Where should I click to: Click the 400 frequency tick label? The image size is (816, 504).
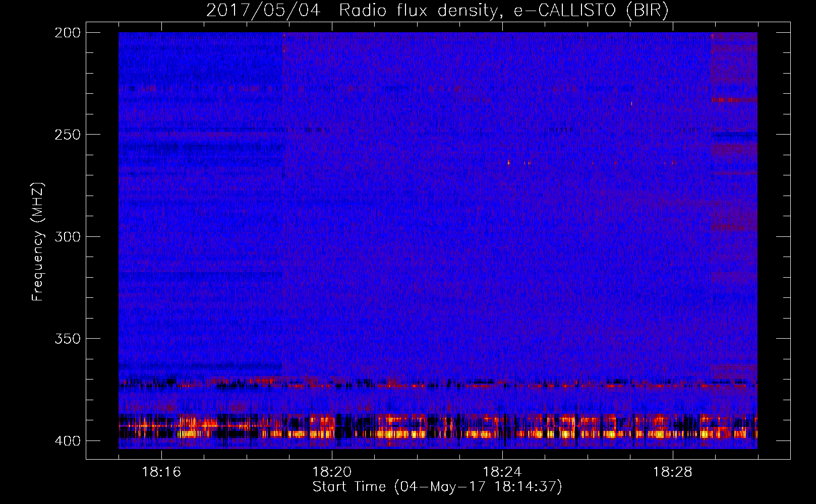tap(67, 440)
